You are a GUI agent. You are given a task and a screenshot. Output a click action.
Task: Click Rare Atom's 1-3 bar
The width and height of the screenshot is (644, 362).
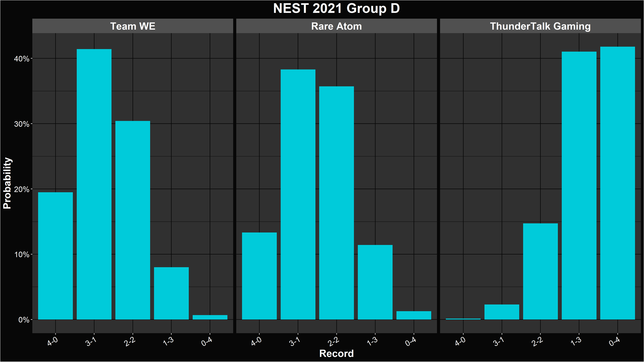[x=375, y=282]
